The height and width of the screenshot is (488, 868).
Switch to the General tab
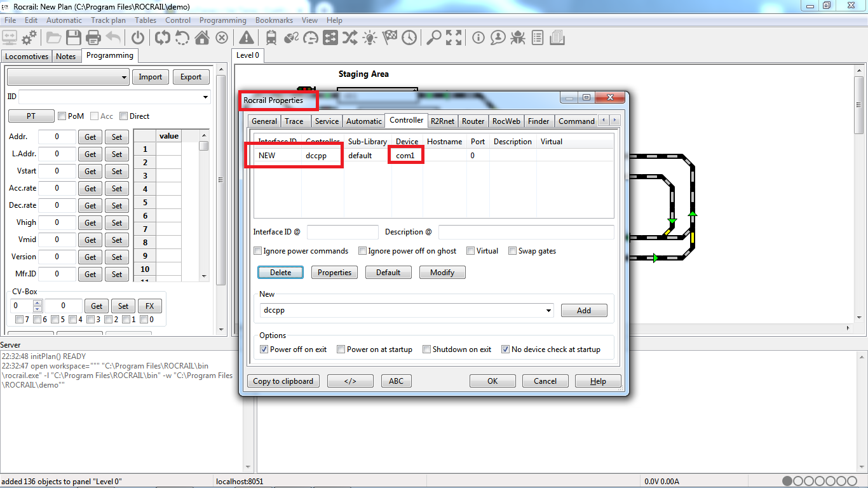264,121
